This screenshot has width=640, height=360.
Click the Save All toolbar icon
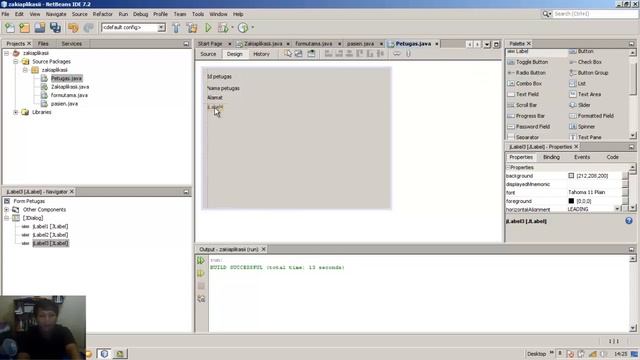click(55, 28)
